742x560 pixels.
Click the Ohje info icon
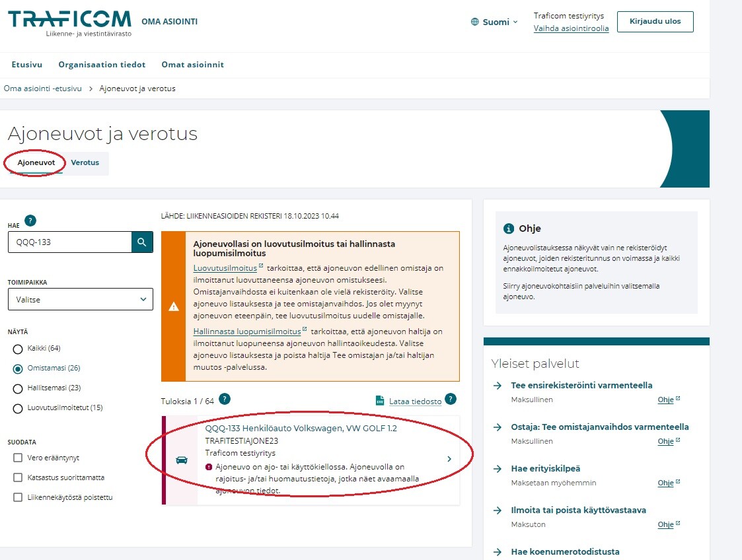[x=508, y=229]
